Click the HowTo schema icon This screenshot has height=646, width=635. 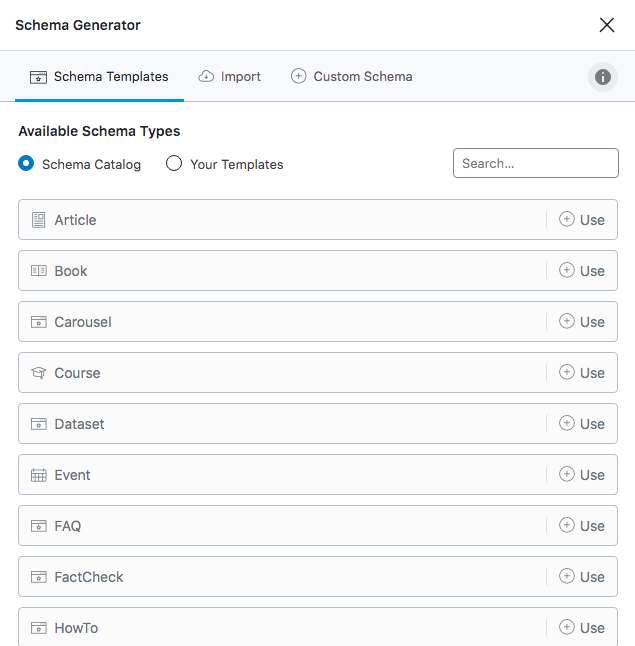39,628
